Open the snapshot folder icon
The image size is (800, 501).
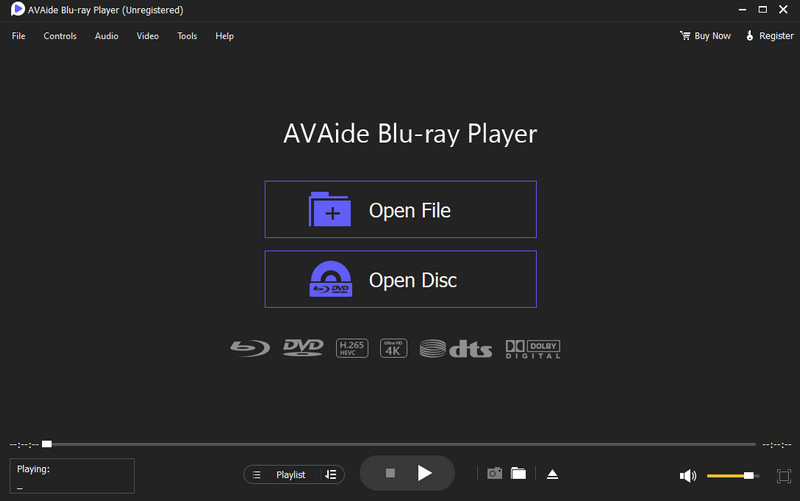coord(518,473)
